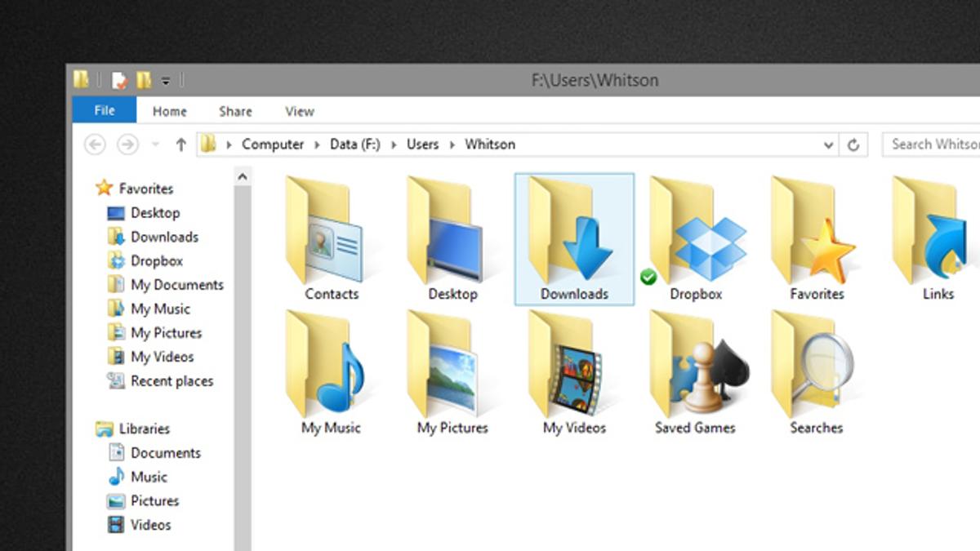Screen dimensions: 980x551
Task: Click the Refresh button in address bar
Action: 853,144
